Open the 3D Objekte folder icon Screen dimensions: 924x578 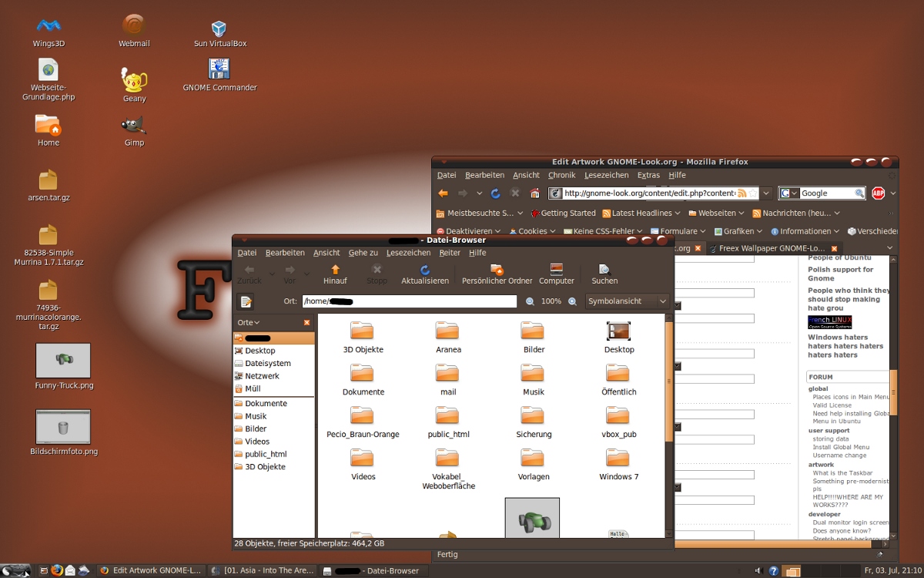coord(362,331)
